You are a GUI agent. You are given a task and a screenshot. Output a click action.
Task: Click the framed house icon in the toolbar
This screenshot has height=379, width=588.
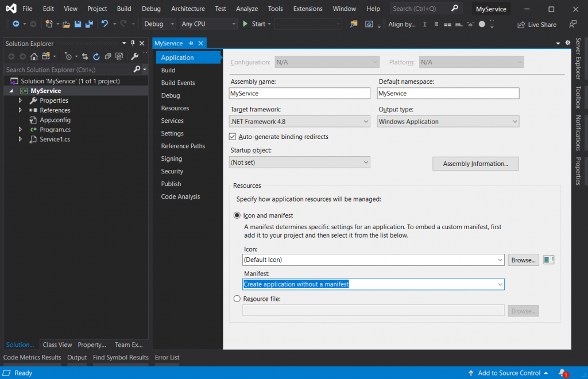(369, 24)
